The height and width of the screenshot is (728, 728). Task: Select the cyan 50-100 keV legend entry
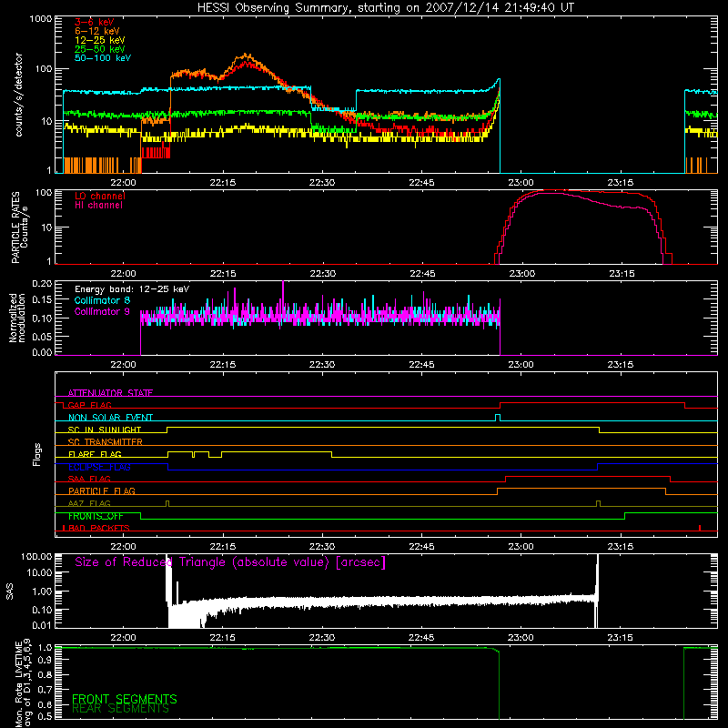click(103, 57)
